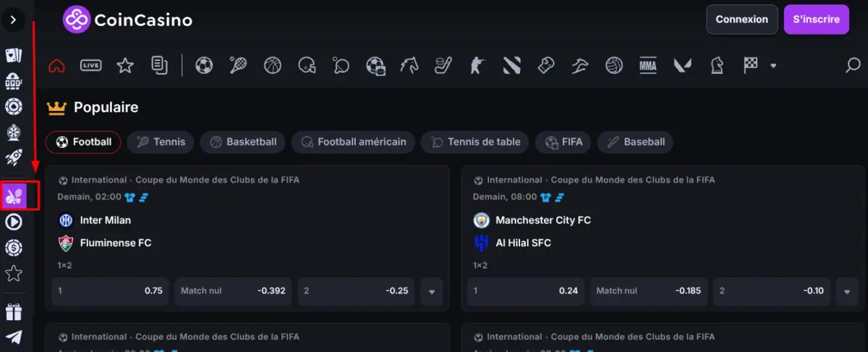Image resolution: width=868 pixels, height=352 pixels.
Task: Switch to the Basketball tab
Action: 243,142
